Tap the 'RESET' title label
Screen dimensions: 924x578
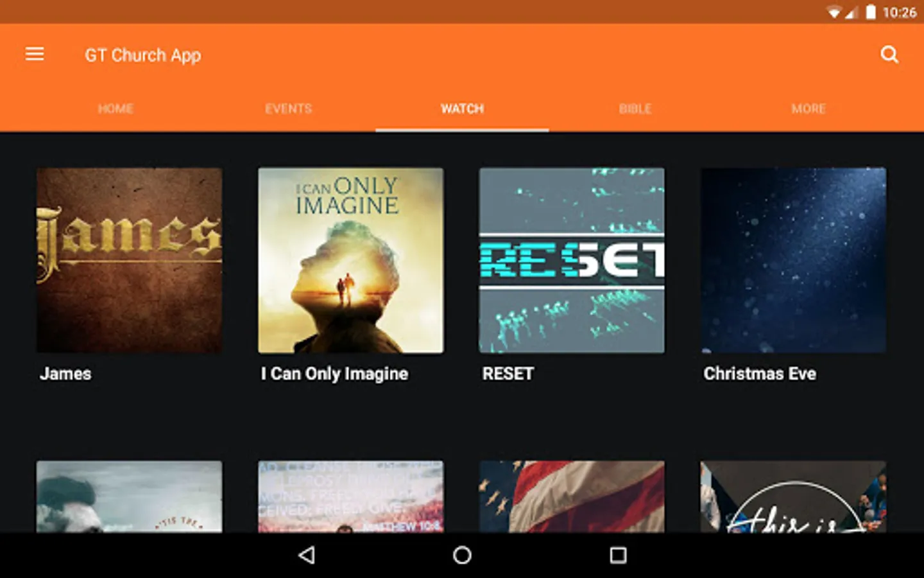tap(508, 373)
